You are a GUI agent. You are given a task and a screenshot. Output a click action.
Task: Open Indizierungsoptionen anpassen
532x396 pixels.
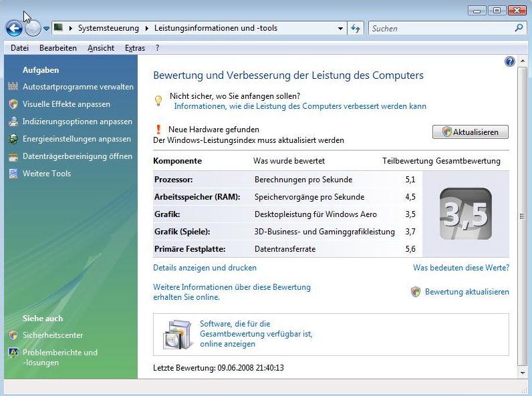point(78,122)
